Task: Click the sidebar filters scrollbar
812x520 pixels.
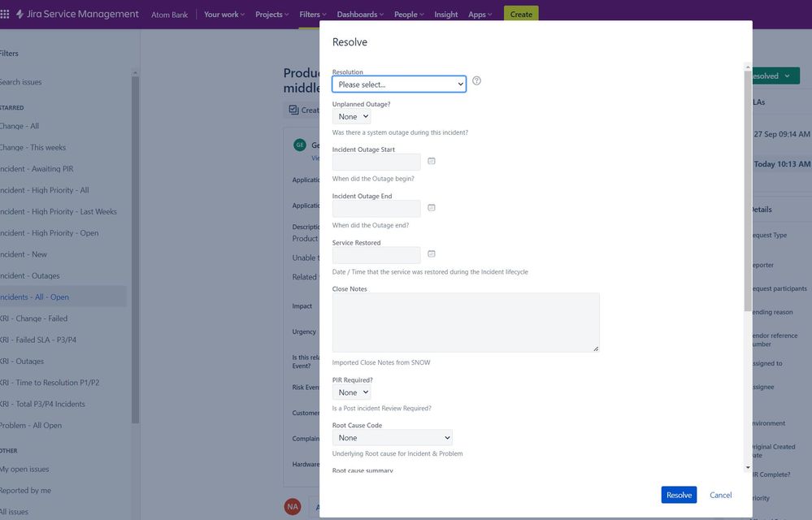Action: [x=135, y=249]
